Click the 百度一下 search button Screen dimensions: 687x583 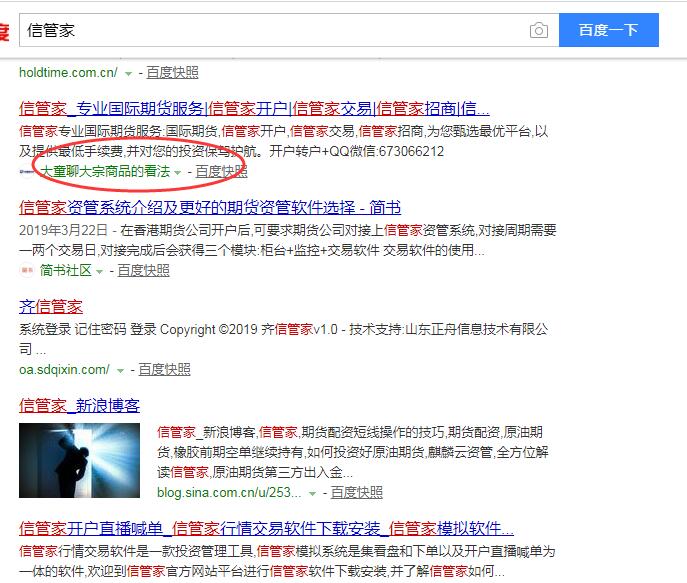(x=609, y=30)
